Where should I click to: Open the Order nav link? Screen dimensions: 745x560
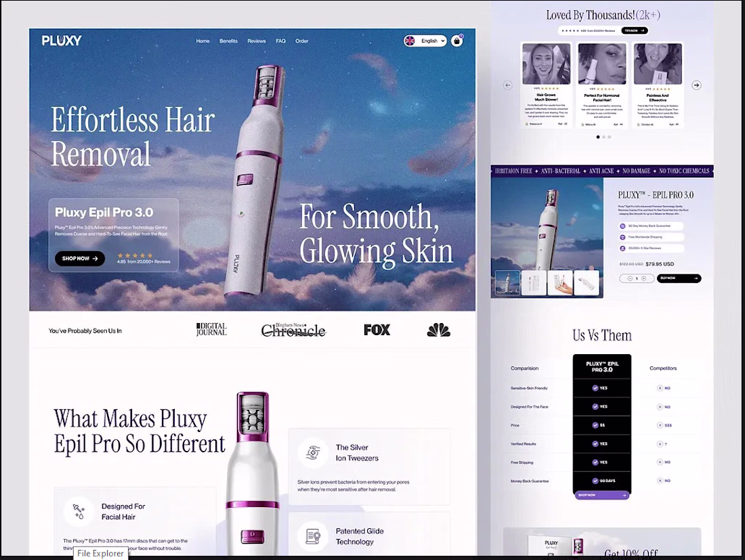tap(301, 41)
